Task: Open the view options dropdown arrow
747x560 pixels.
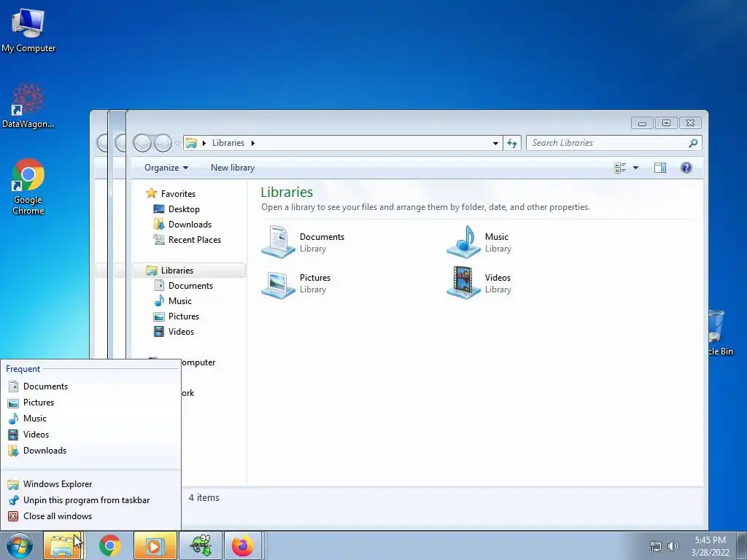Action: click(x=635, y=168)
